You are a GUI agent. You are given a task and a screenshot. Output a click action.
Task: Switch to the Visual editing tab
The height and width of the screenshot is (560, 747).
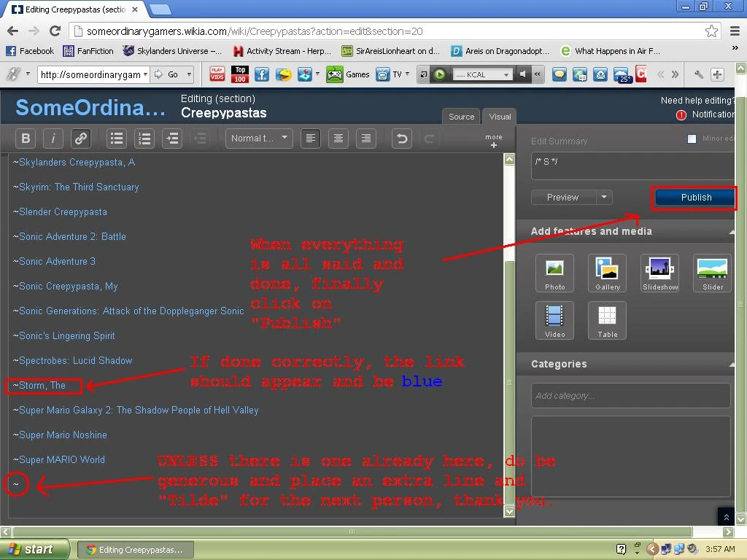(x=500, y=117)
